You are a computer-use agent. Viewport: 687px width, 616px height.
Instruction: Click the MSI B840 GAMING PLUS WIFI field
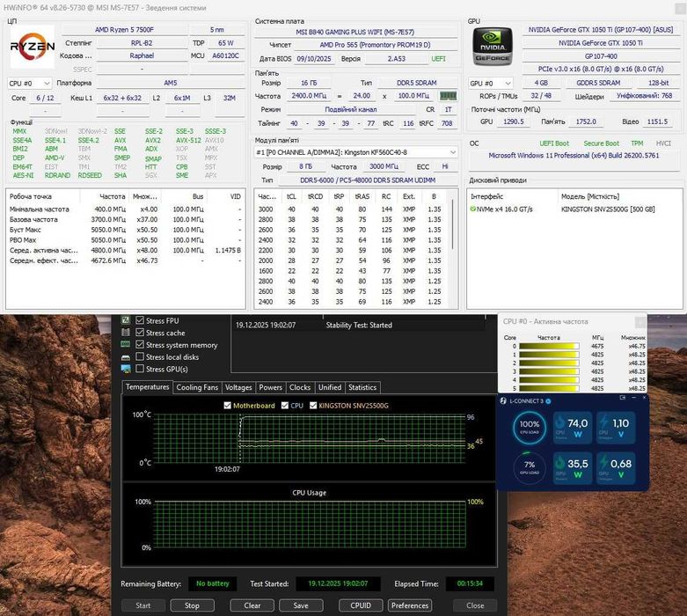(354, 32)
